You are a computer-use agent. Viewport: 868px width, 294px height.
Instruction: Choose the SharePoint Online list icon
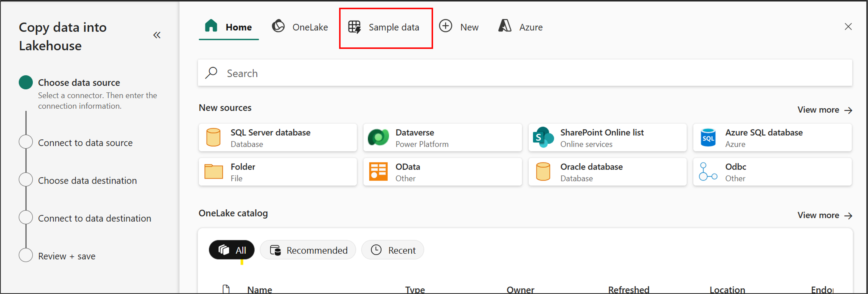pos(543,137)
